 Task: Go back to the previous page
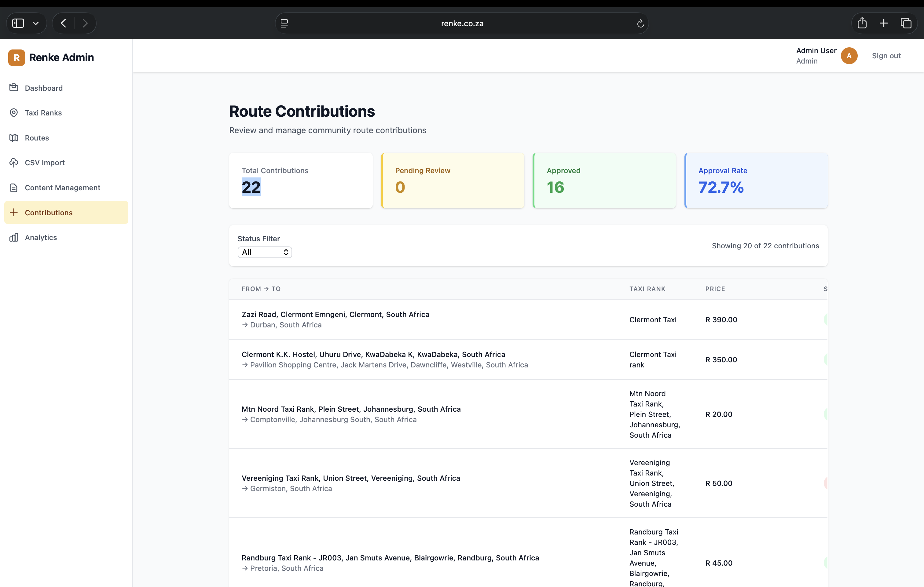click(x=64, y=23)
